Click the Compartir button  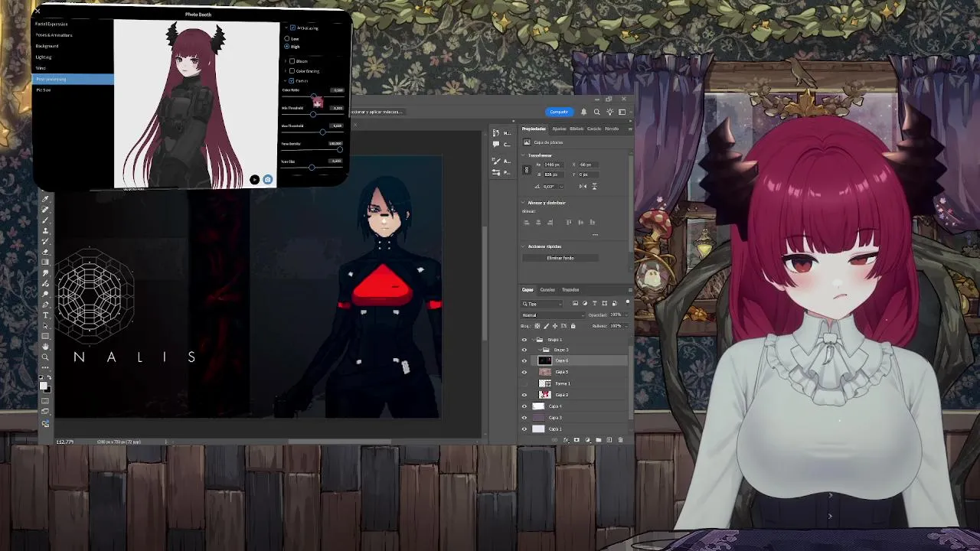tap(559, 112)
